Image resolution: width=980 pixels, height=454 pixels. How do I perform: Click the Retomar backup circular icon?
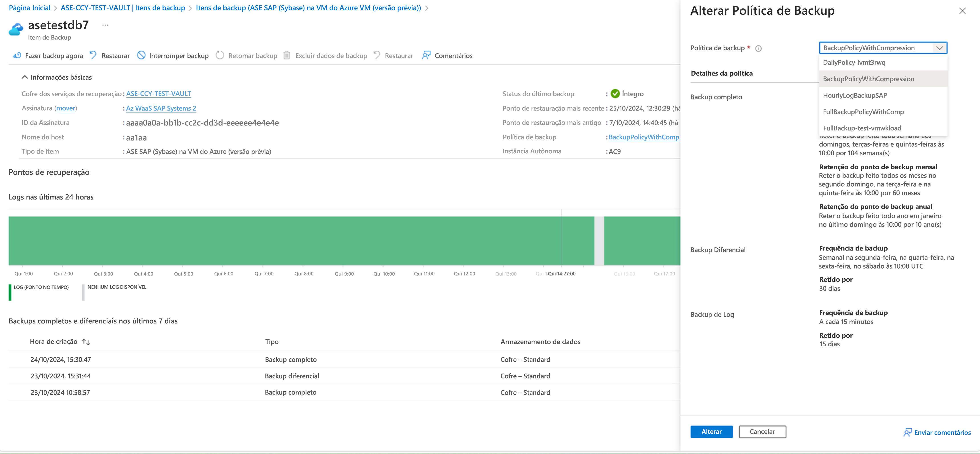pyautogui.click(x=220, y=55)
